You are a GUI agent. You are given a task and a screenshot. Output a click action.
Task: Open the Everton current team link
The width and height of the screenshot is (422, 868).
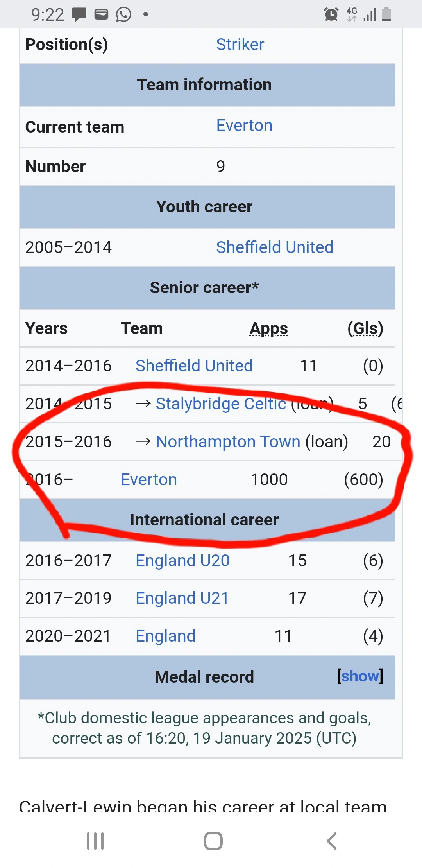[x=244, y=126]
